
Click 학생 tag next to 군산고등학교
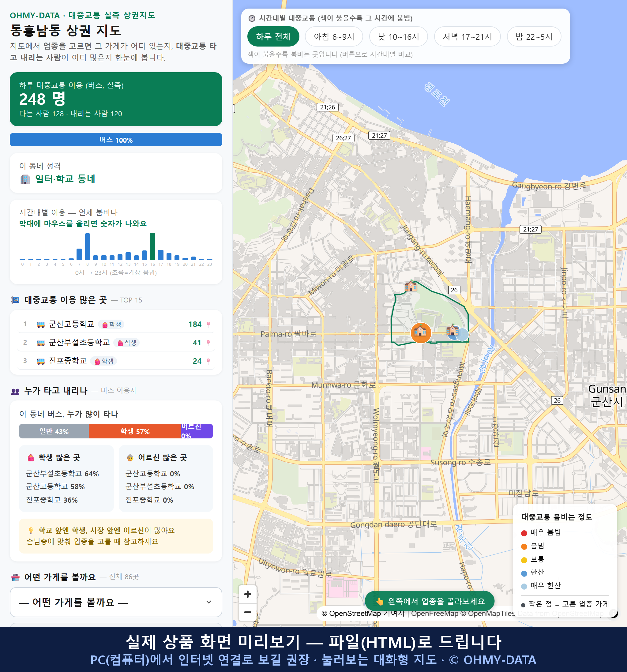(111, 325)
